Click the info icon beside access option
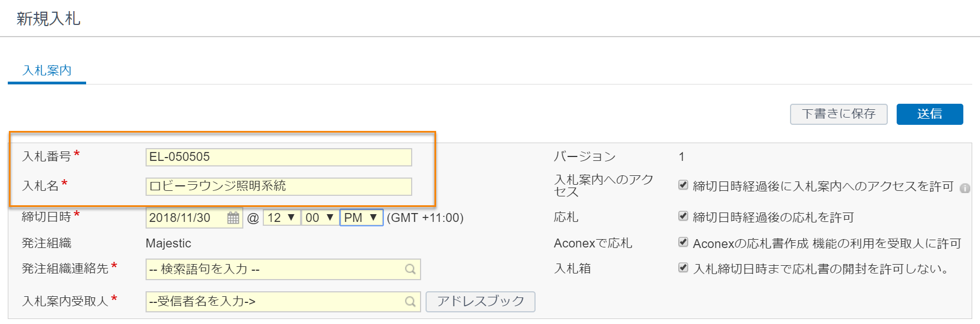 pyautogui.click(x=965, y=188)
